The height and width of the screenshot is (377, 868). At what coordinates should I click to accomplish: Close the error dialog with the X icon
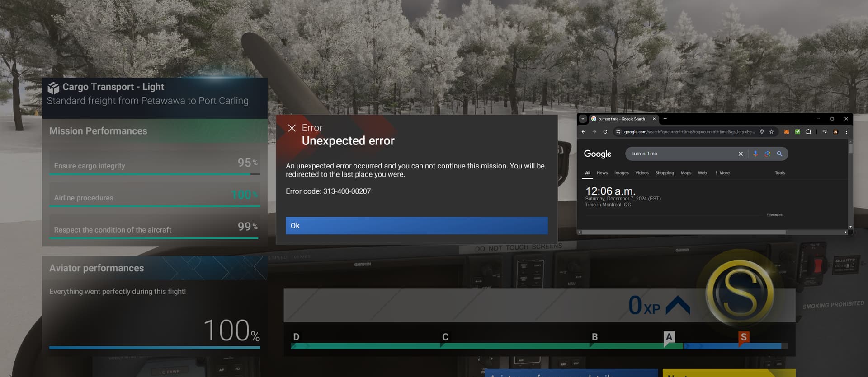(292, 128)
